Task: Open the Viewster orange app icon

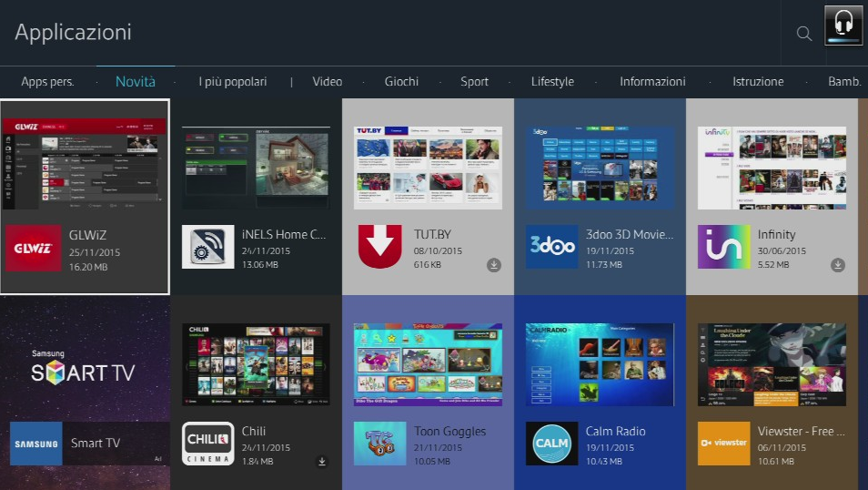Action: pyautogui.click(x=724, y=444)
